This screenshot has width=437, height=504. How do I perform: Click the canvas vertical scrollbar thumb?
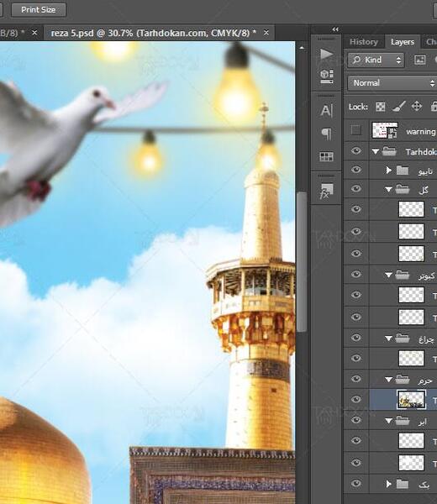click(x=302, y=261)
